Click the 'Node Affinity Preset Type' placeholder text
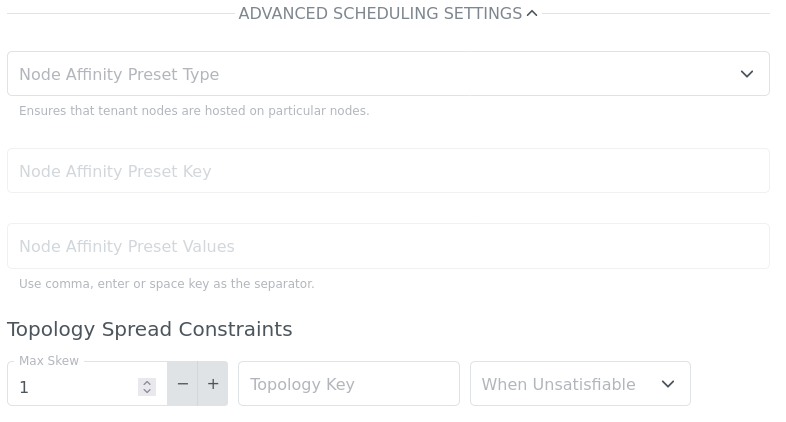 click(119, 74)
